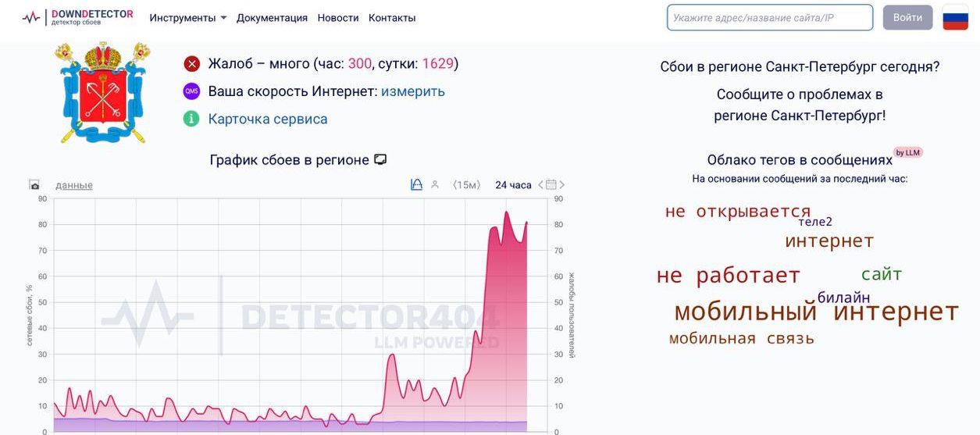Open the Новости menu item
This screenshot has height=435, width=980.
pos(338,18)
